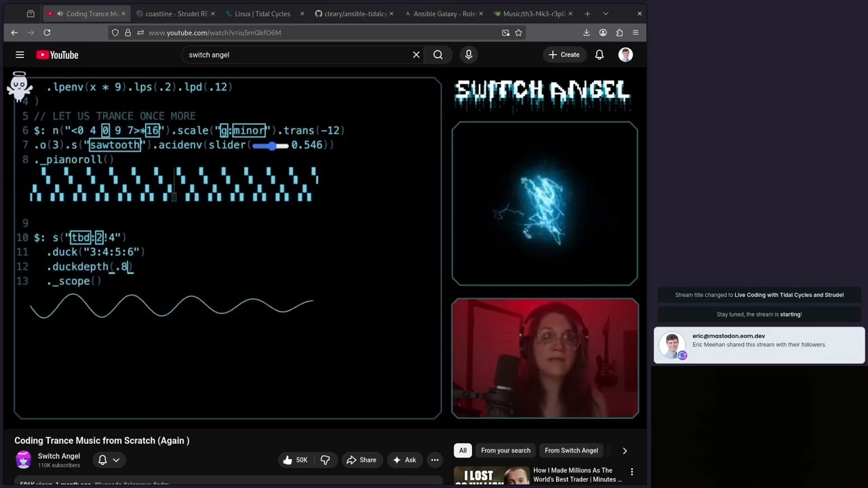Viewport: 868px width, 488px height.
Task: Click the '110K subscribers' text
Action: click(x=59, y=466)
